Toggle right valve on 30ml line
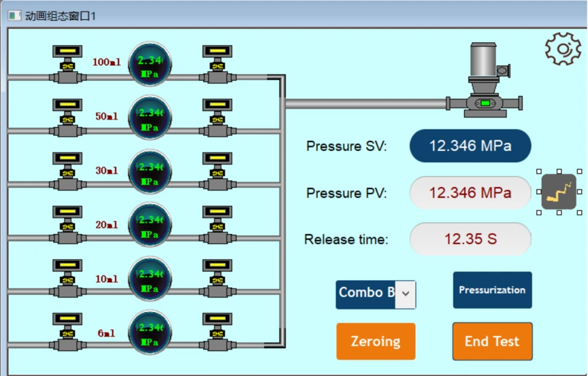This screenshot has height=376, width=588. [x=218, y=171]
